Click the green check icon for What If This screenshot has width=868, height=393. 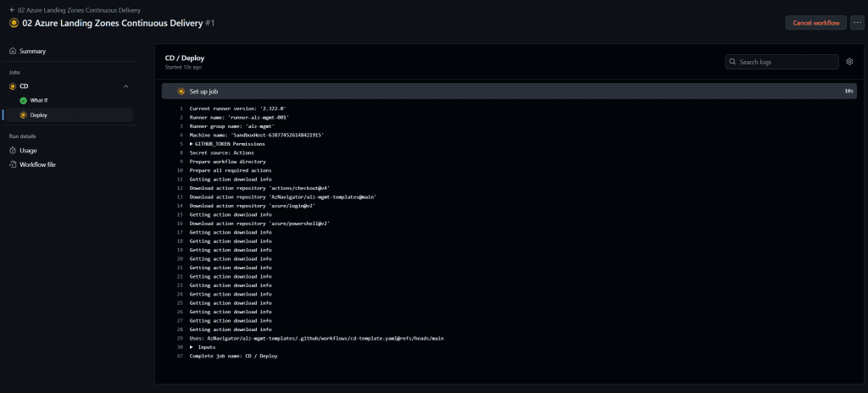coord(24,100)
